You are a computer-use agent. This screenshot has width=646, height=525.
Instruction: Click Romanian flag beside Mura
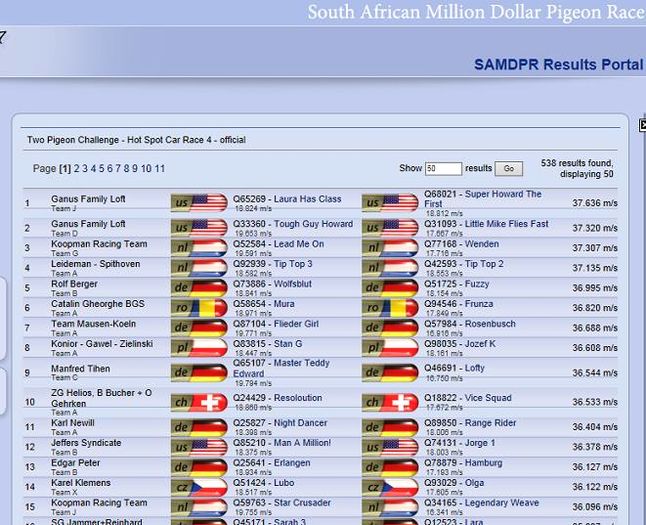pyautogui.click(x=199, y=308)
